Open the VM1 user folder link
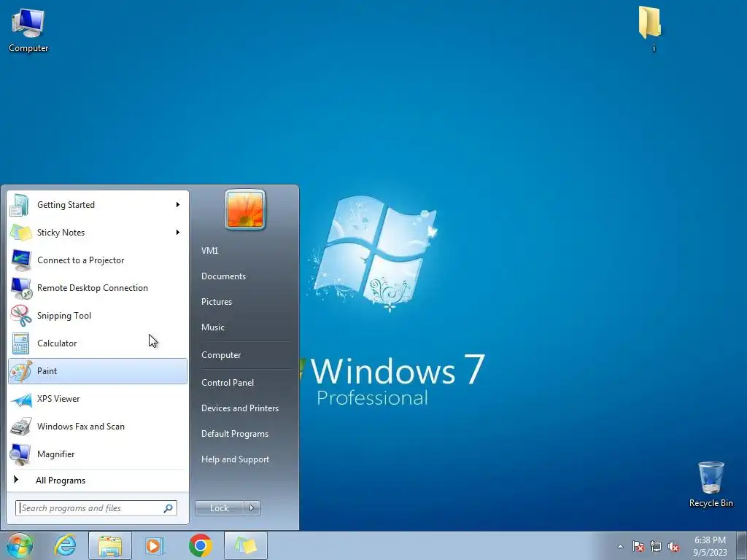Screen dimensions: 747x560 click(x=209, y=251)
